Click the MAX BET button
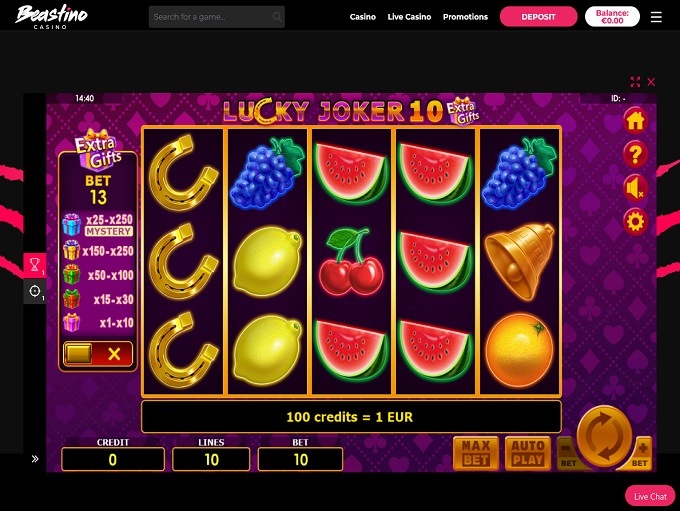The image size is (680, 511). pos(476,453)
